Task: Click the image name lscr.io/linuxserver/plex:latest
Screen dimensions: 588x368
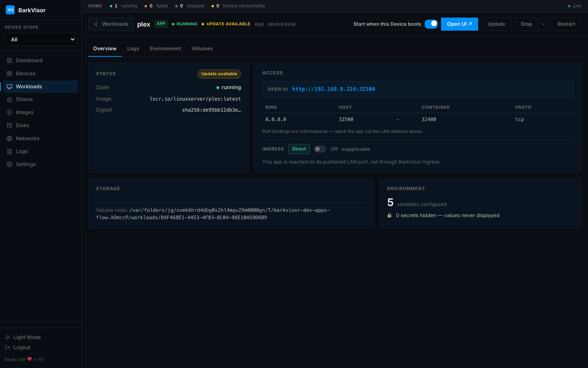Action: click(x=195, y=99)
